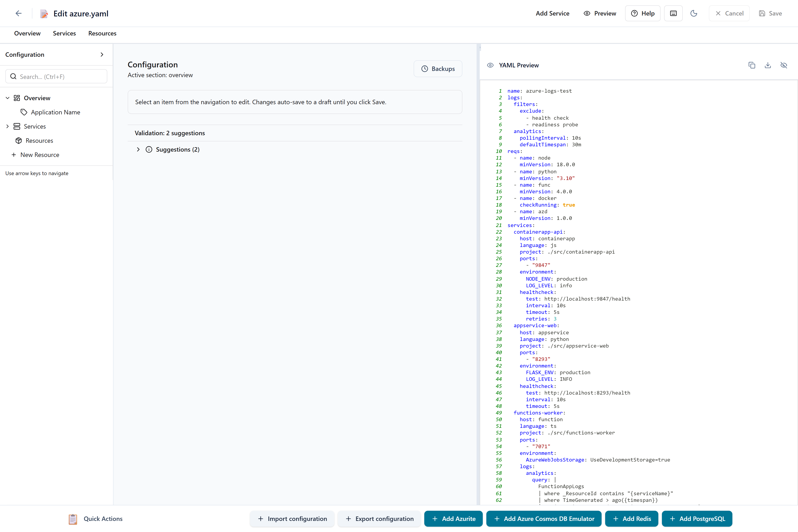Toggle dark mode with the moon icon
The image size is (798, 532).
point(694,13)
